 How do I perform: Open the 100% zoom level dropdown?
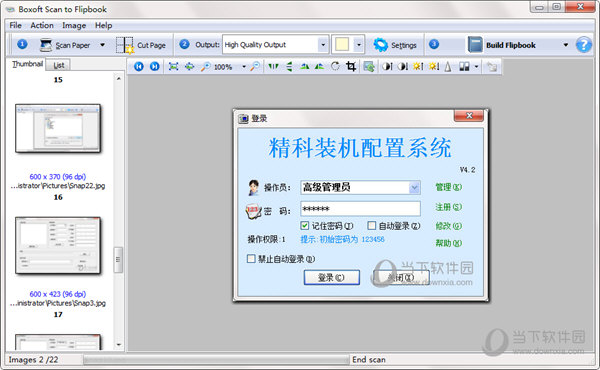244,67
